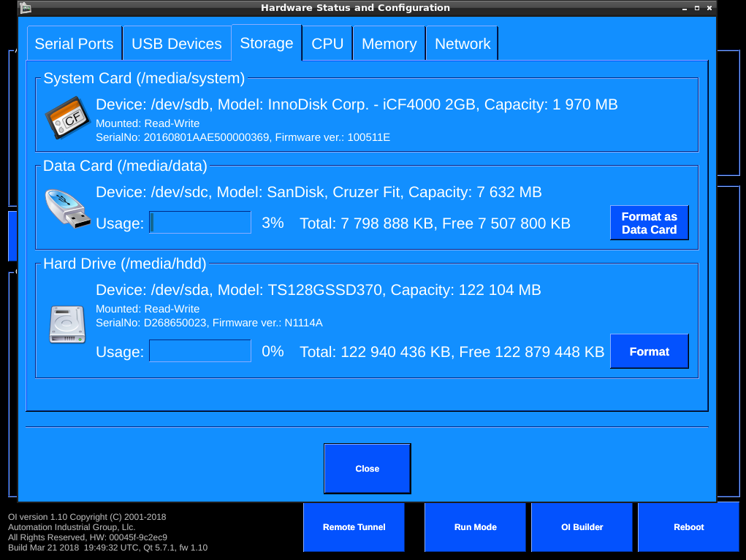Click the Reboot button
746x560 pixels.
click(688, 527)
